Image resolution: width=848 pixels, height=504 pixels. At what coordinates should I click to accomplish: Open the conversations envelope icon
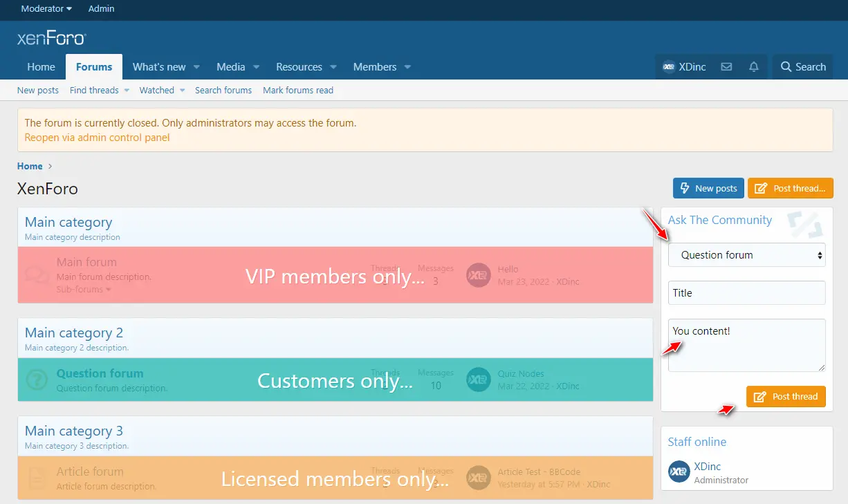(726, 67)
